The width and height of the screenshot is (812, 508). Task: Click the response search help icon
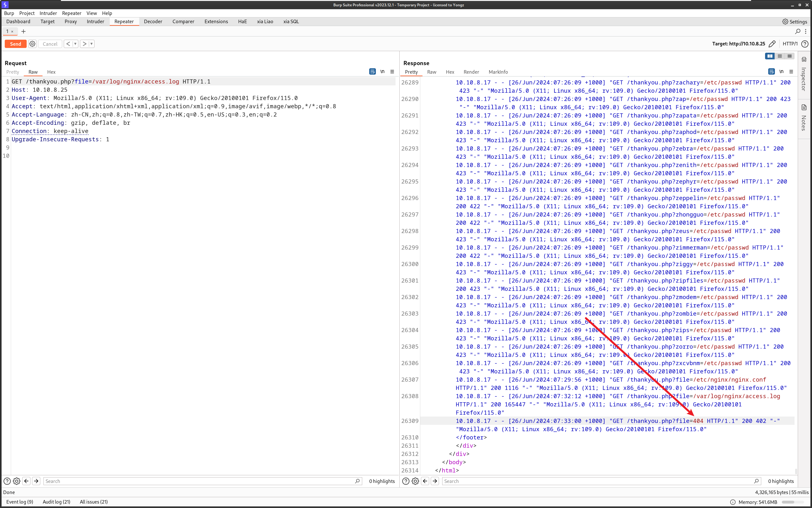coord(406,481)
